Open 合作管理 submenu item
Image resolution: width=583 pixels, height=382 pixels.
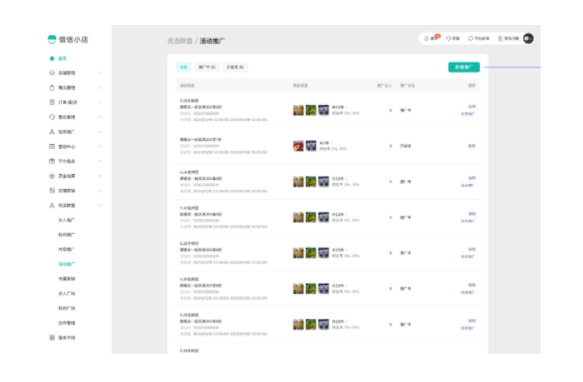coord(67,323)
